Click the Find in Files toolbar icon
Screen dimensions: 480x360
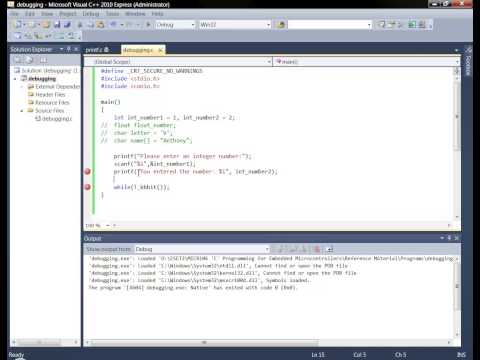pos(281,24)
